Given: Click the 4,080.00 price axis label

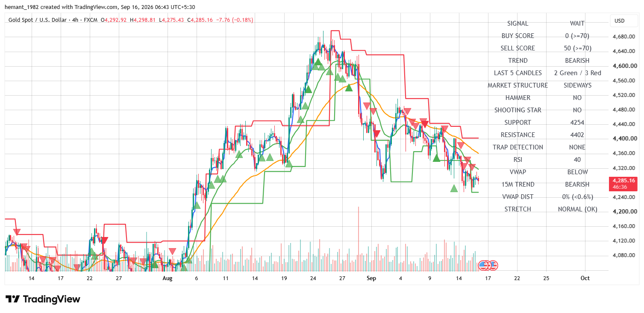Looking at the screenshot, I should pyautogui.click(x=623, y=255).
